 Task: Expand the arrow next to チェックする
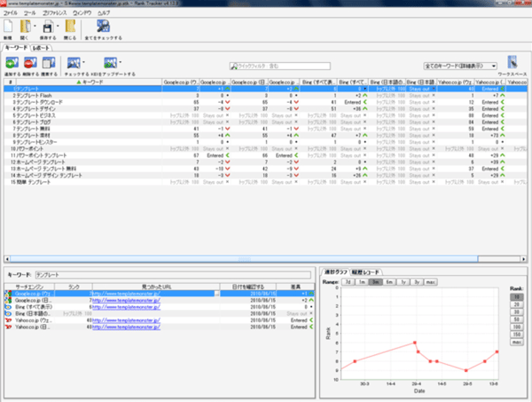[83, 64]
